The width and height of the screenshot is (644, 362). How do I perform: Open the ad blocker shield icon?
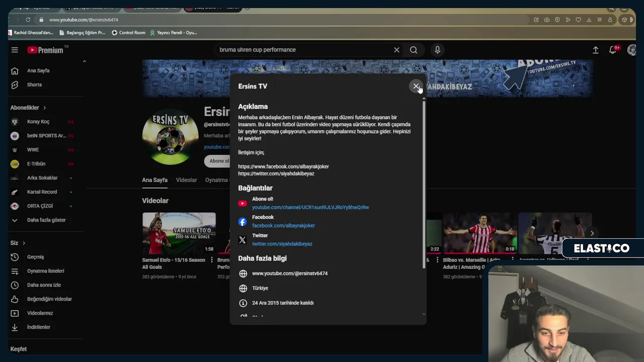(557, 20)
